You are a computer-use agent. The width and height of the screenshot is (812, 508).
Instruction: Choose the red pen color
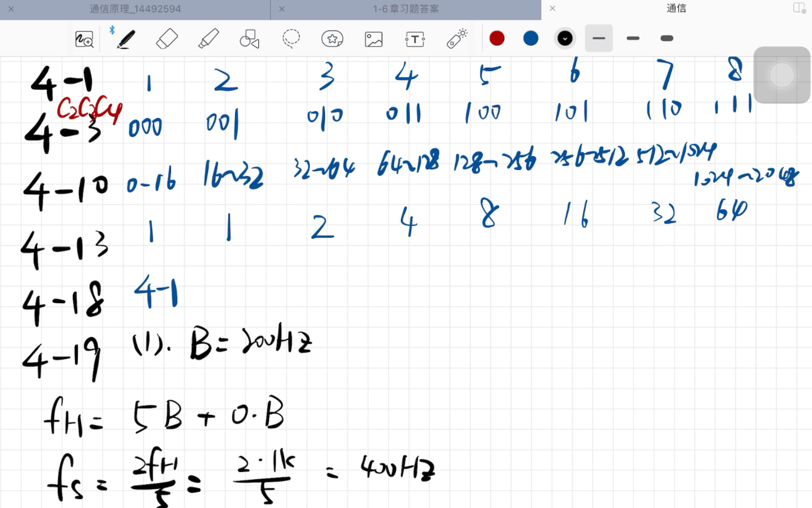[497, 38]
